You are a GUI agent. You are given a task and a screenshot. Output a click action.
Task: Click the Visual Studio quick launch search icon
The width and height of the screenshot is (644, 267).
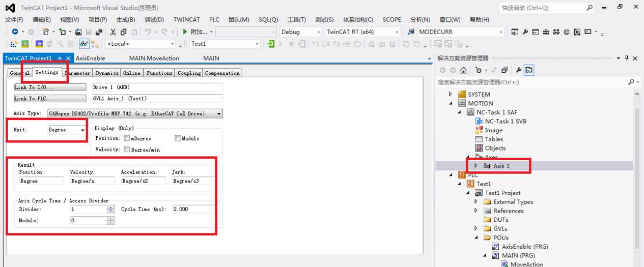click(589, 8)
